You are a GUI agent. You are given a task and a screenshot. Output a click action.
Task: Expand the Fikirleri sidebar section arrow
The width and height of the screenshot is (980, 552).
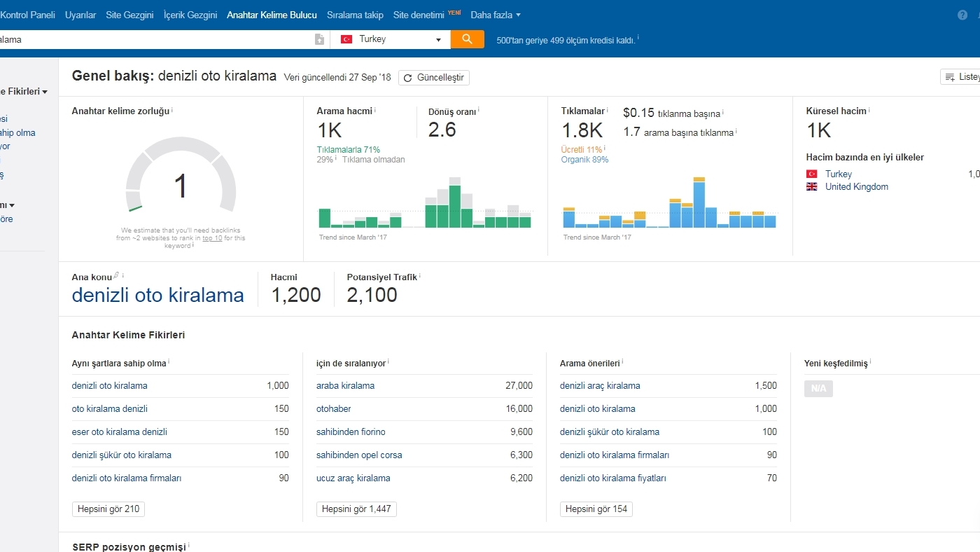click(45, 92)
